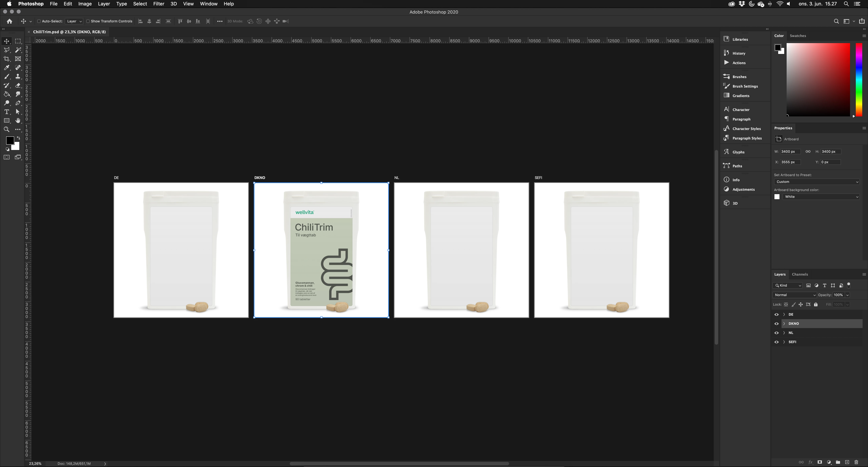Select the Zoom tool in toolbar

click(6, 129)
